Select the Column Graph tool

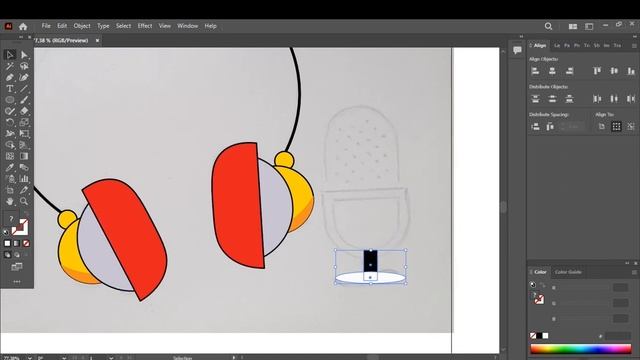coord(24,178)
